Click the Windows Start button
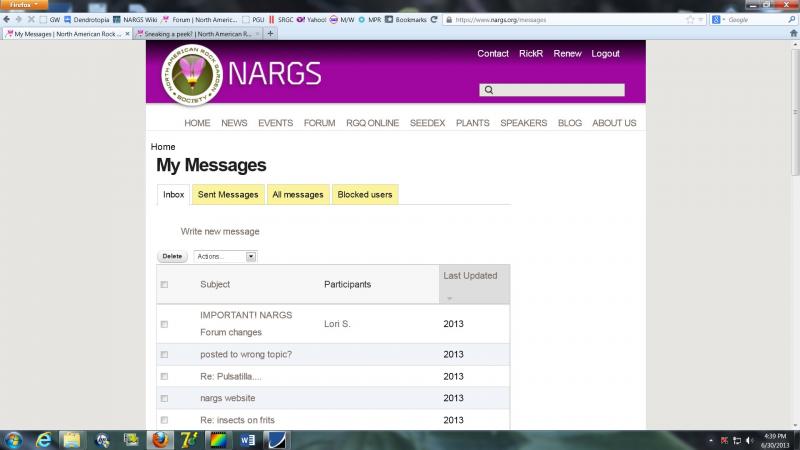The height and width of the screenshot is (450, 800). point(14,439)
